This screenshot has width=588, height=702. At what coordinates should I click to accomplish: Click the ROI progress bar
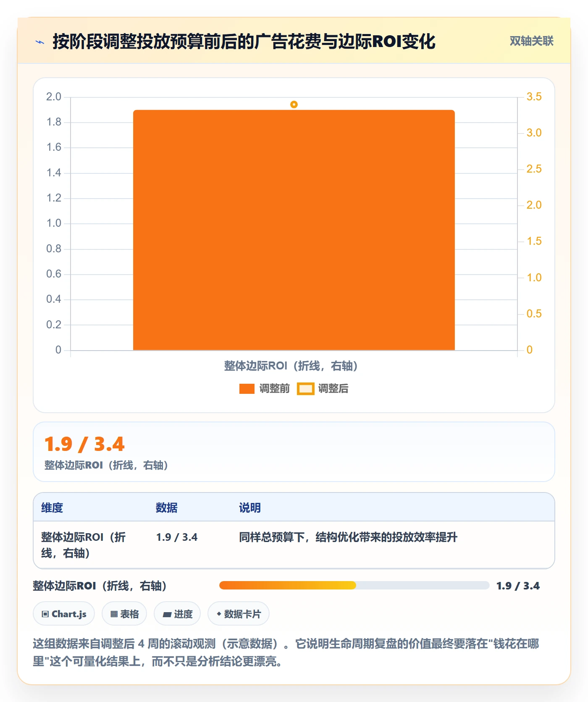click(354, 585)
